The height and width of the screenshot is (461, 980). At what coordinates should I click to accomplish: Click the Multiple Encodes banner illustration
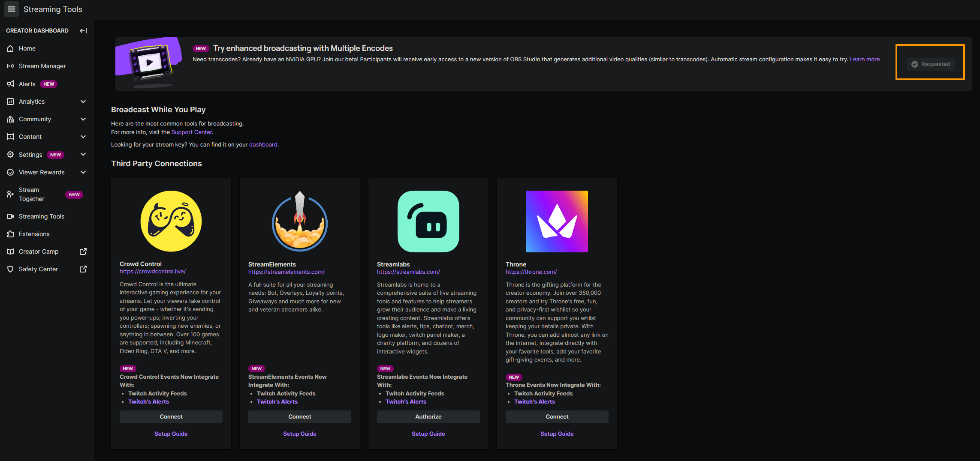[149, 63]
